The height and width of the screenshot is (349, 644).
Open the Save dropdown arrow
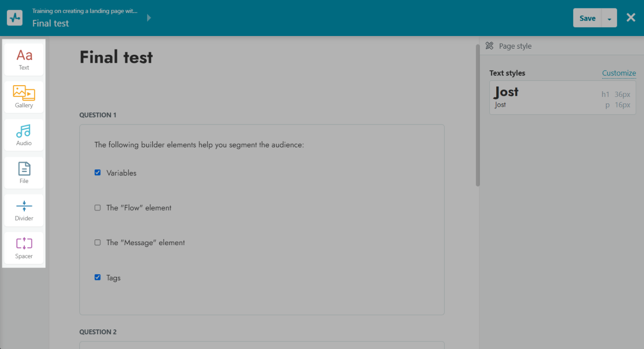[609, 18]
